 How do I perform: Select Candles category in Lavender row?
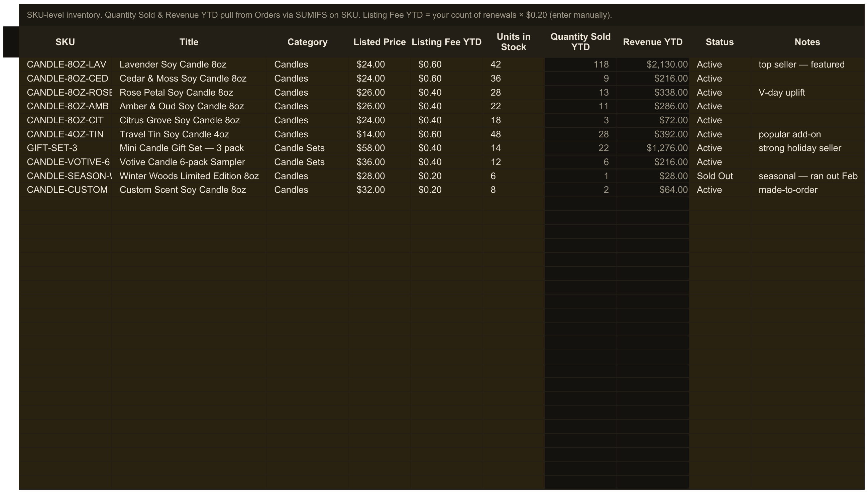point(307,64)
